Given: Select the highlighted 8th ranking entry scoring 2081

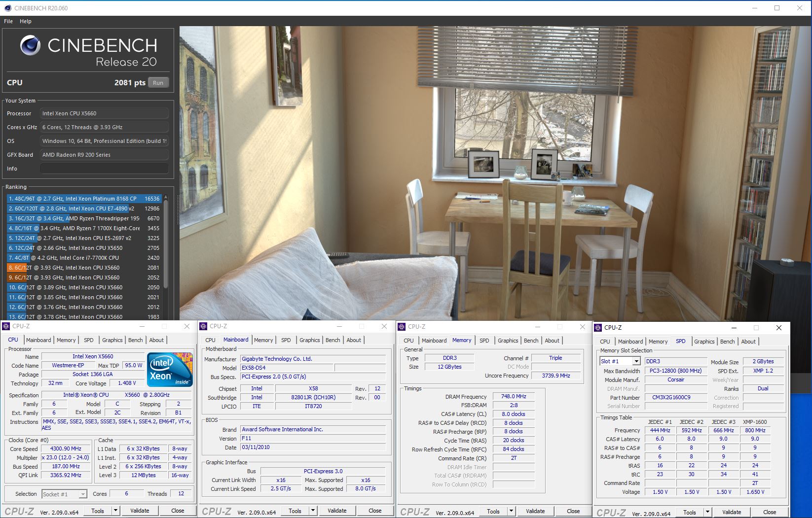Looking at the screenshot, I should (x=84, y=268).
